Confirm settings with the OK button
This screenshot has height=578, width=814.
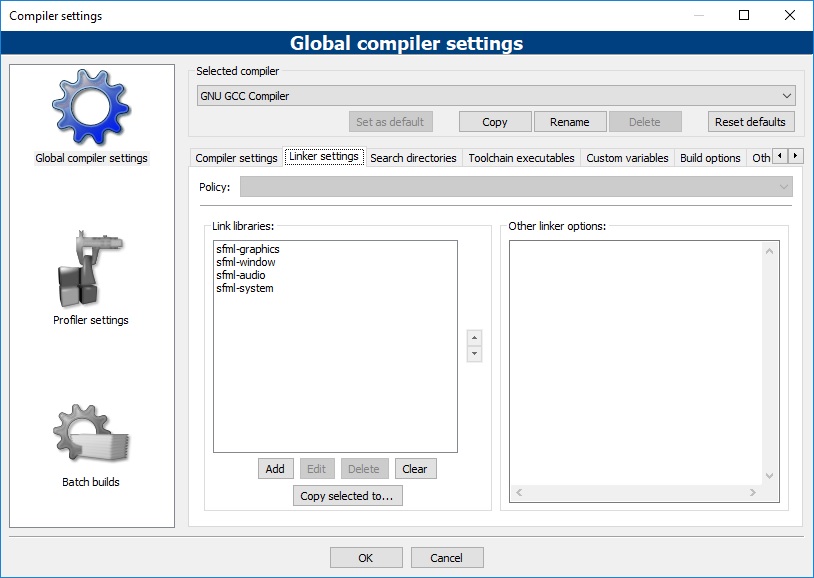[x=366, y=558]
